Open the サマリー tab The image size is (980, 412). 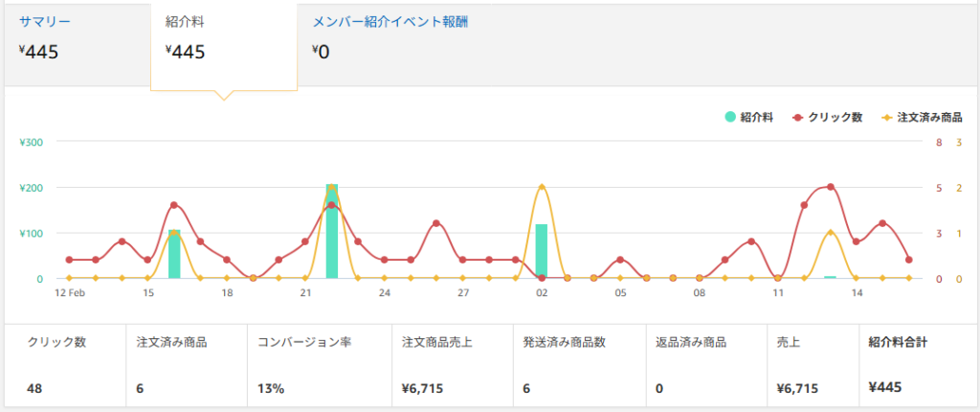(x=44, y=21)
